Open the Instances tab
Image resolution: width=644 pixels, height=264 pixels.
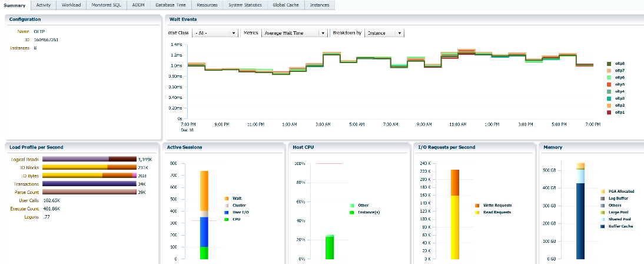[x=320, y=5]
